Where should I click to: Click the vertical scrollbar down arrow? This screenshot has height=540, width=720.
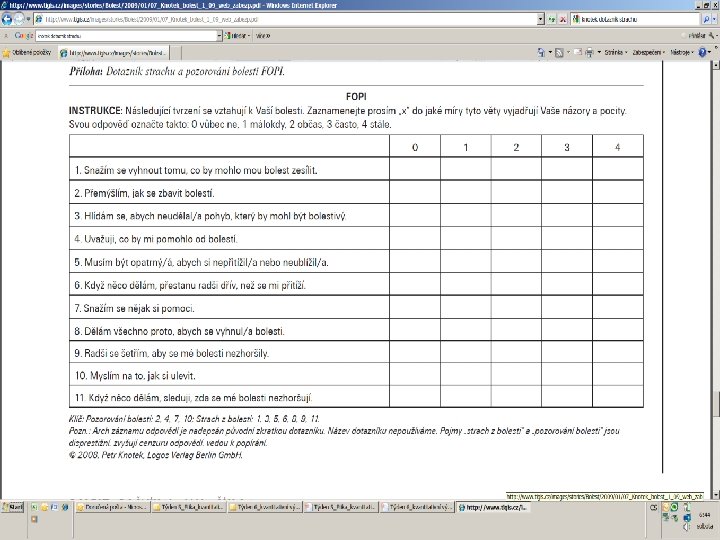click(715, 495)
